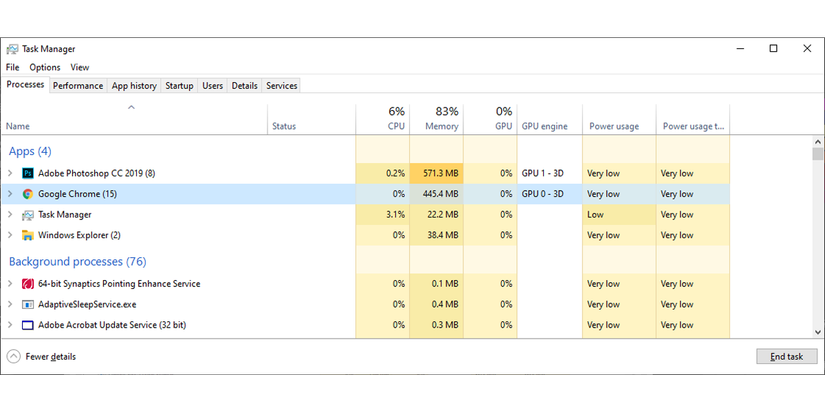Click the 22.2 MB memory cell
This screenshot has height=413, width=825.
point(436,215)
